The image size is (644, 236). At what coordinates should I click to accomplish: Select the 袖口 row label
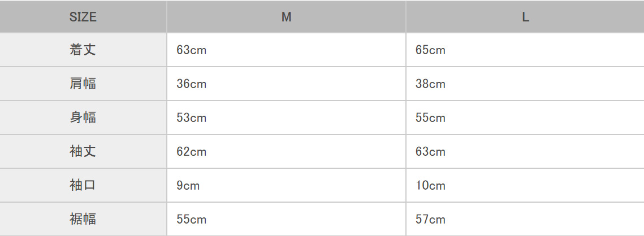83,185
